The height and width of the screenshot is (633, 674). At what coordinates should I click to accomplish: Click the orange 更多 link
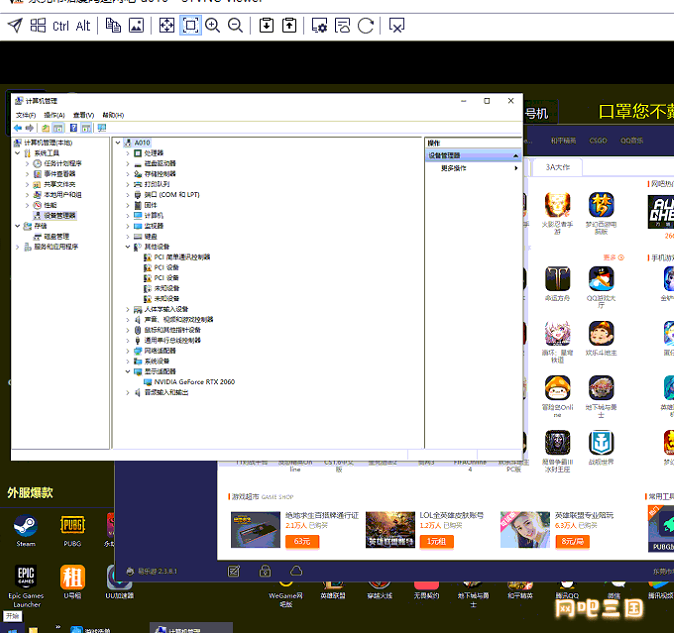pos(613,257)
